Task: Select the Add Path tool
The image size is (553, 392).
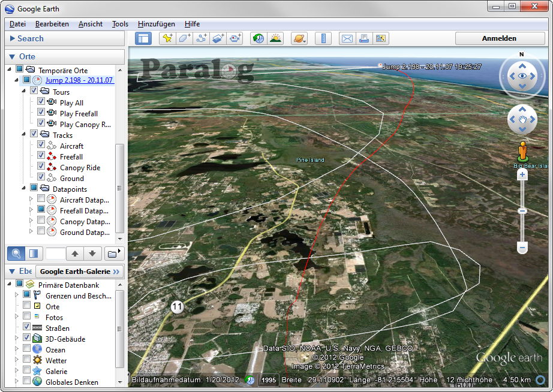Action: click(203, 38)
